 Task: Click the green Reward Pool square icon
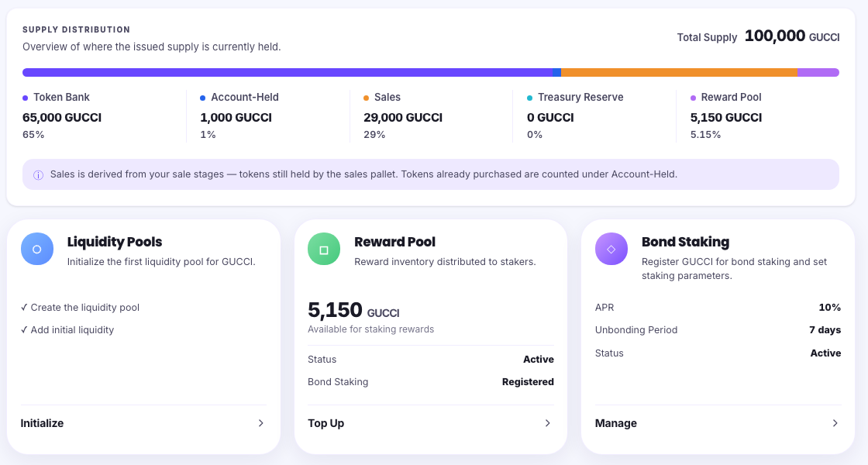[324, 249]
